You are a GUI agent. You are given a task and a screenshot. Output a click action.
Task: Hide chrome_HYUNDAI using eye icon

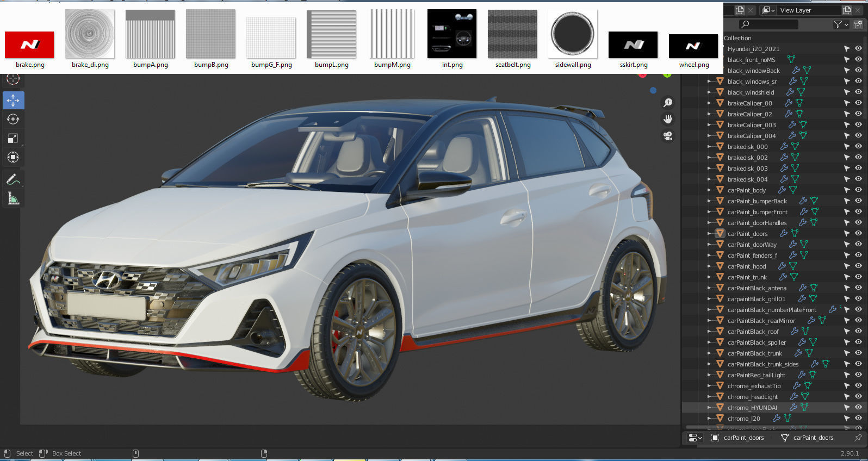pos(858,407)
